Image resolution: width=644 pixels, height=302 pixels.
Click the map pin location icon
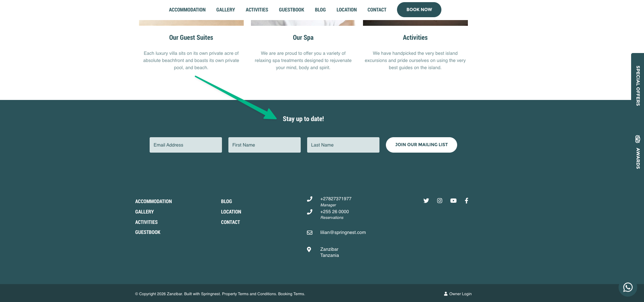pos(309,249)
